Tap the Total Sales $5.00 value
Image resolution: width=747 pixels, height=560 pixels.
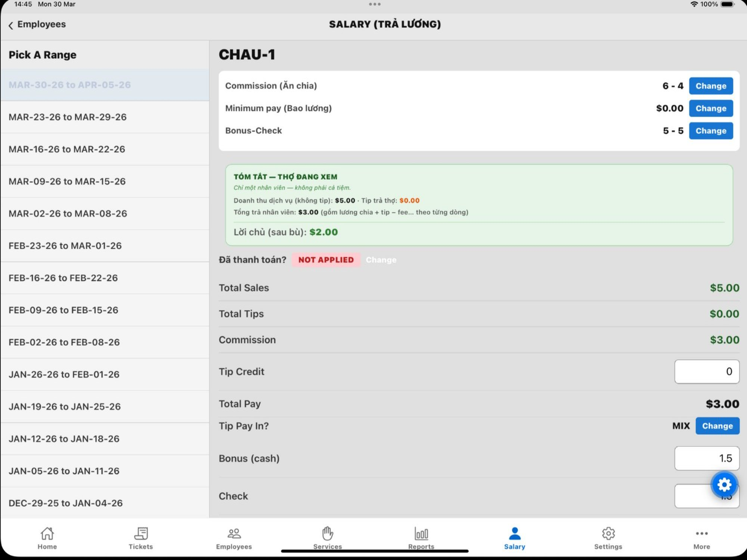724,288
